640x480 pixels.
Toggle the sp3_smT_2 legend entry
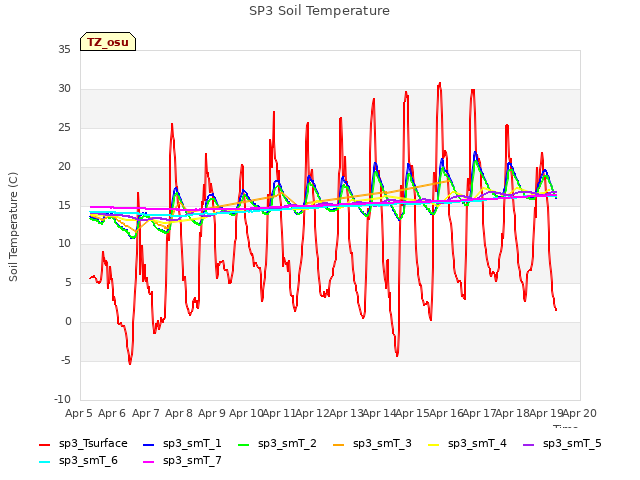(278, 444)
